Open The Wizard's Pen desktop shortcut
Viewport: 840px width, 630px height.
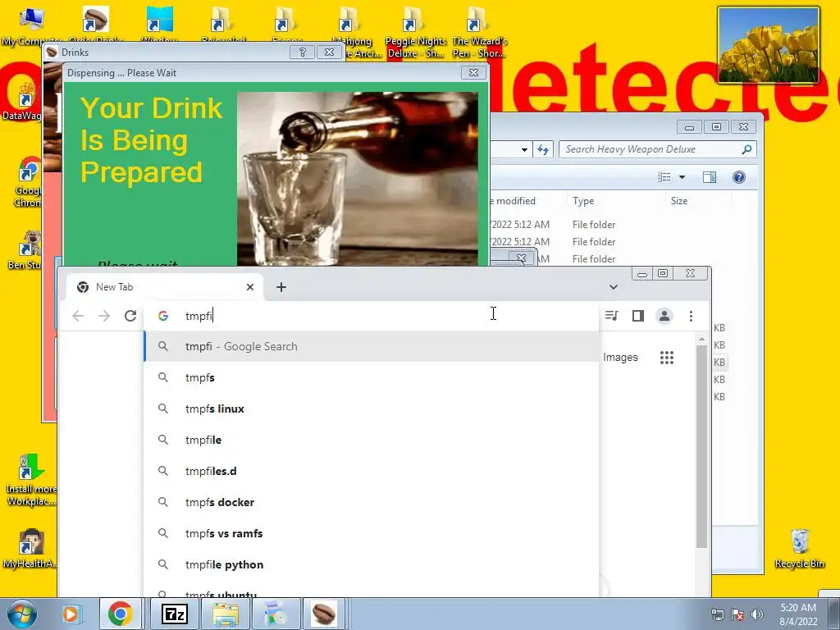(479, 32)
